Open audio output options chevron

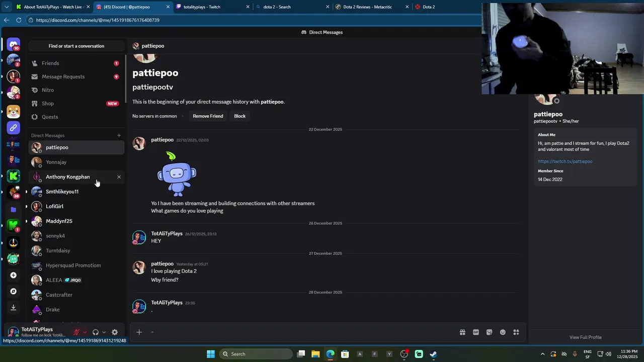point(104,332)
